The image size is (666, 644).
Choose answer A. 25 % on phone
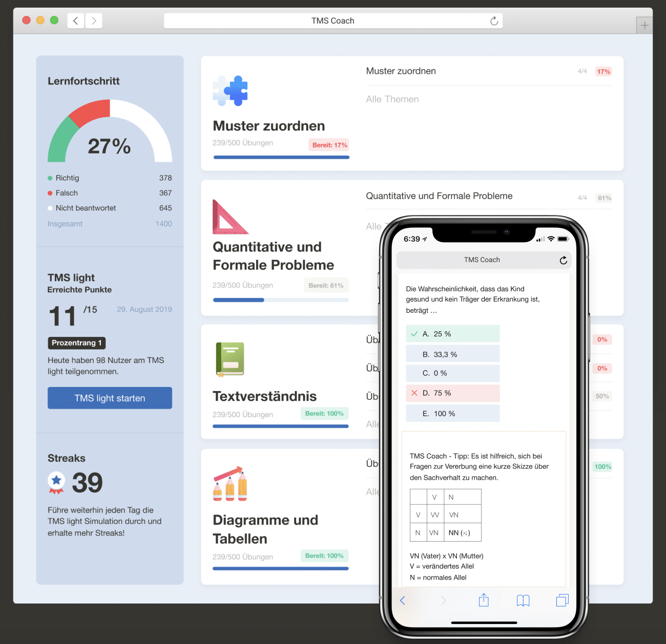(453, 334)
